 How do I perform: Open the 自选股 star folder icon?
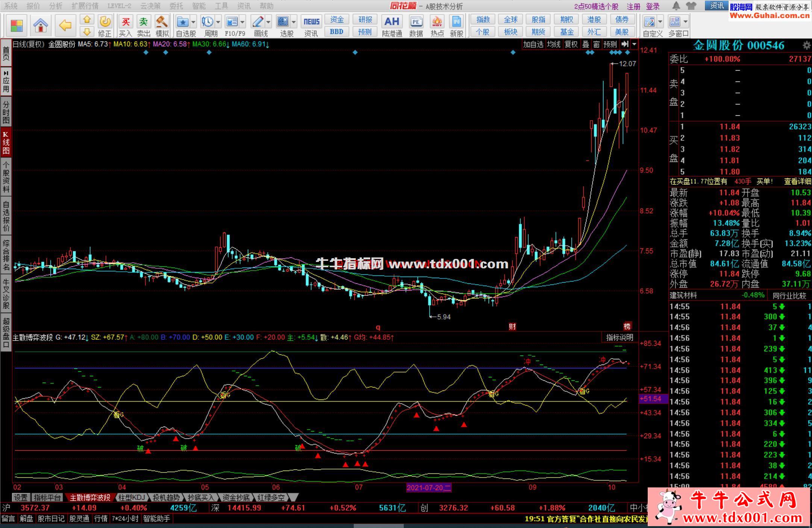pyautogui.click(x=183, y=22)
